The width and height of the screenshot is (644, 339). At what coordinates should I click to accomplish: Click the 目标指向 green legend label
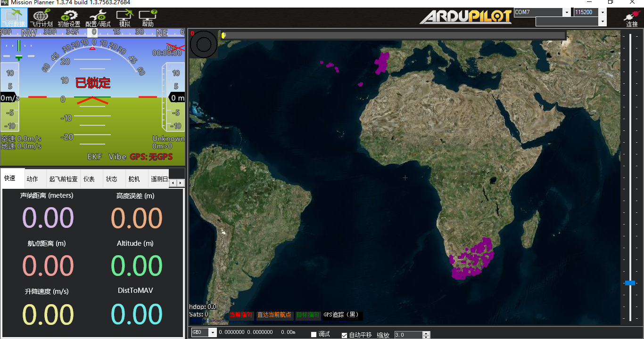click(x=307, y=315)
